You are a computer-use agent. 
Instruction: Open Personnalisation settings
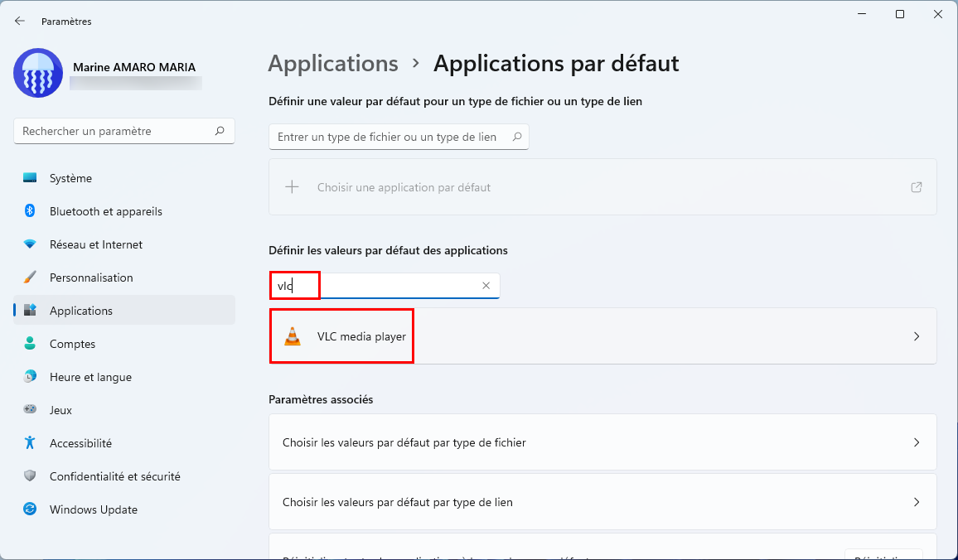(124, 278)
